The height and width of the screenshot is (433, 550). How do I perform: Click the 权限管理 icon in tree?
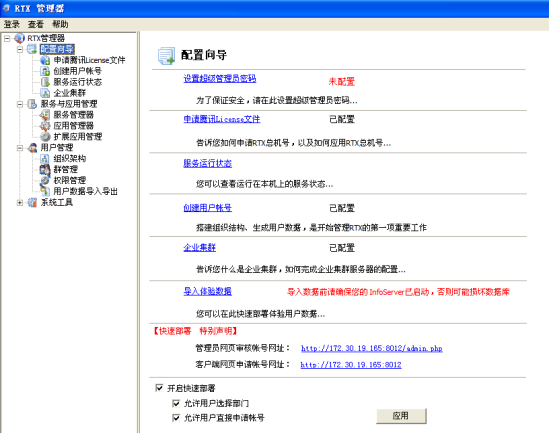click(45, 180)
